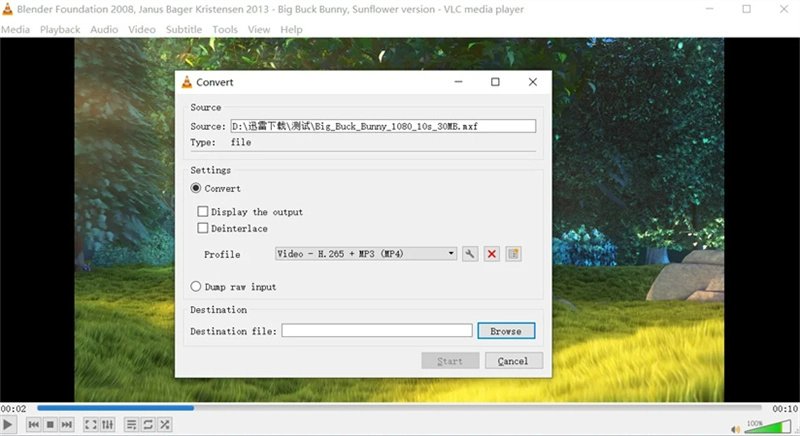Maximize the Convert dialog

click(495, 82)
